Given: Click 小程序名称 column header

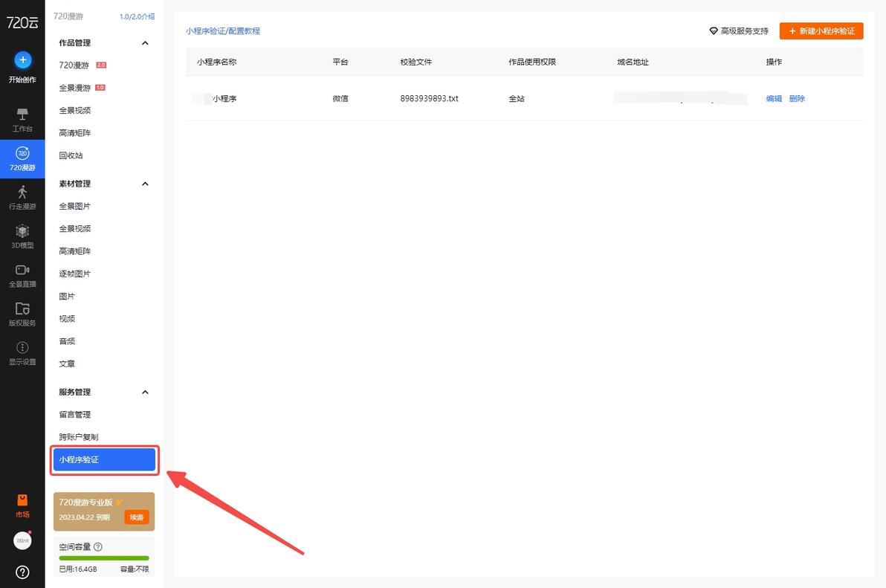Looking at the screenshot, I should (216, 62).
